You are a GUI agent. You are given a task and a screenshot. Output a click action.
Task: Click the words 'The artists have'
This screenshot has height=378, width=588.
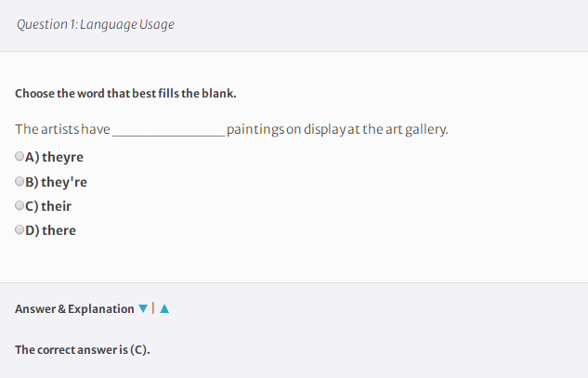(62, 129)
